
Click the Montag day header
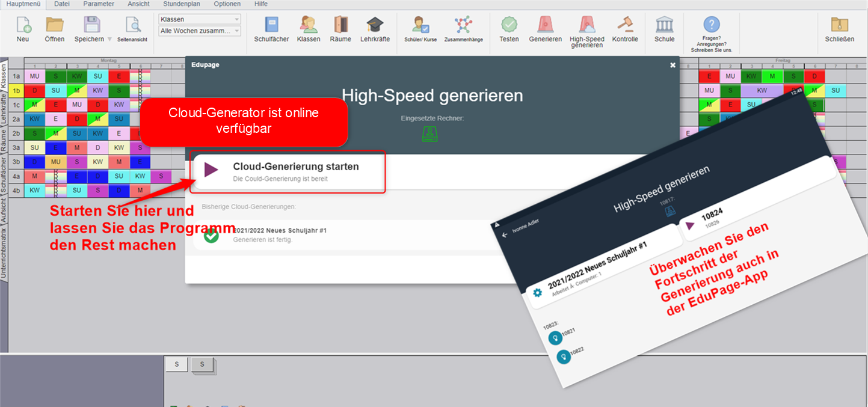108,60
